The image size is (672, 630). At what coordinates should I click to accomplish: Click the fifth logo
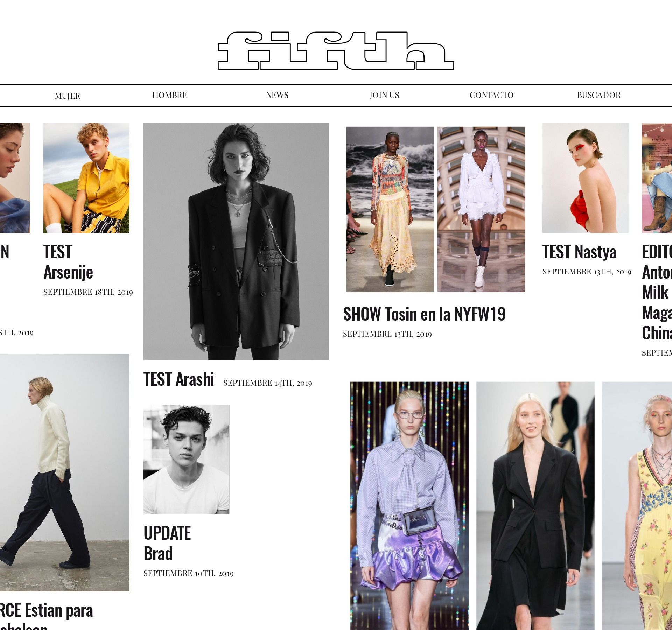click(336, 51)
